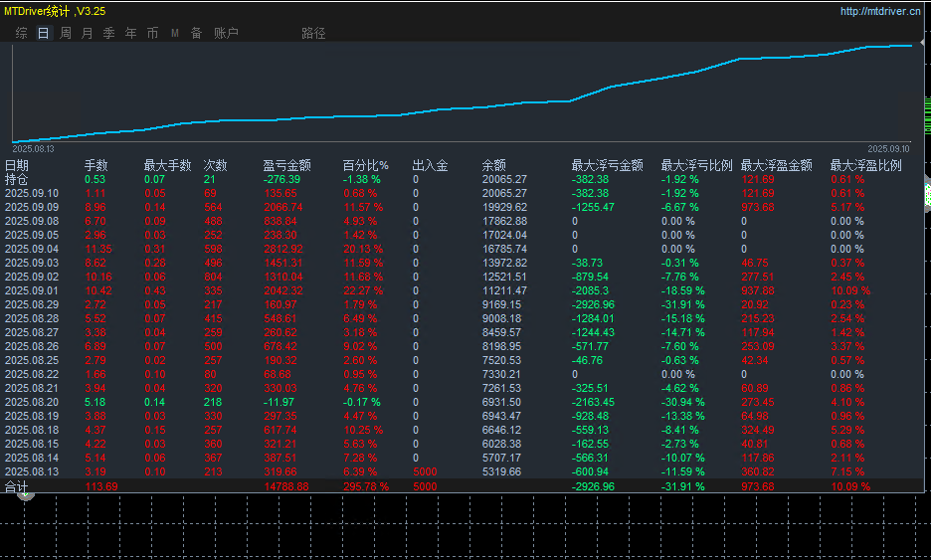Click the lots value 11.35
Screen dimensions: 931x560
pyautogui.click(x=97, y=249)
